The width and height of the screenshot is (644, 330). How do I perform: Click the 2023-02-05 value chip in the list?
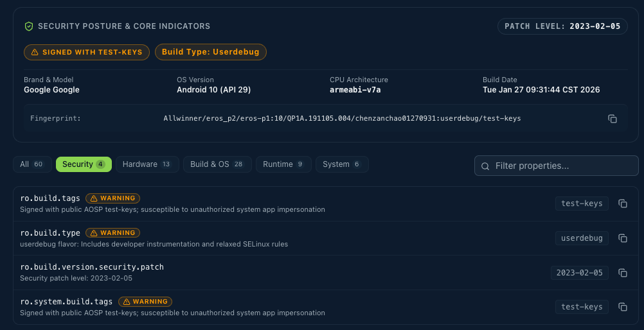580,273
